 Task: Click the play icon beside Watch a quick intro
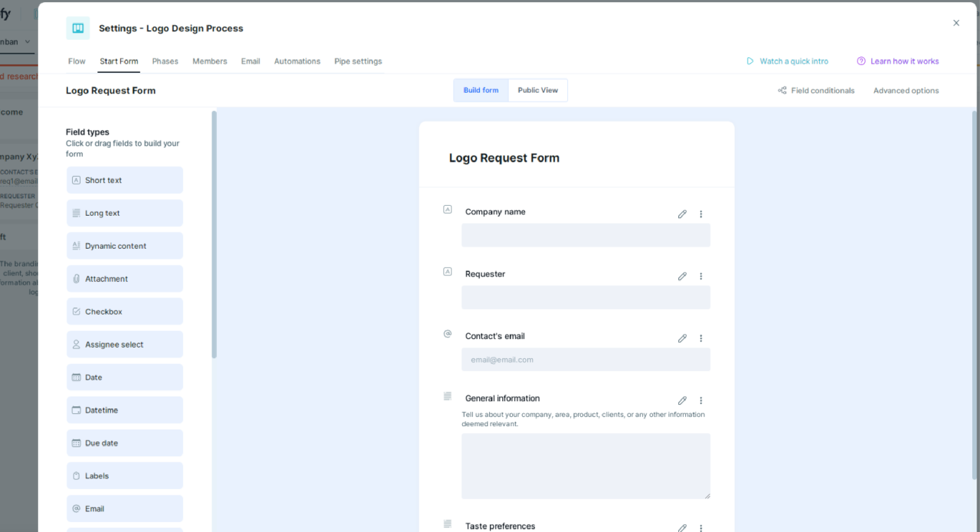(x=750, y=61)
